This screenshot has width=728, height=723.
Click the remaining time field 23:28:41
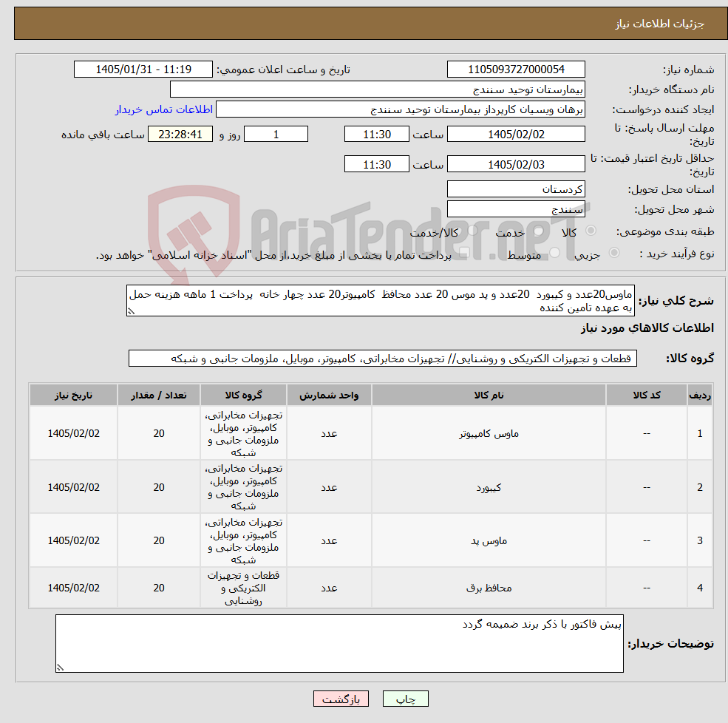180,135
